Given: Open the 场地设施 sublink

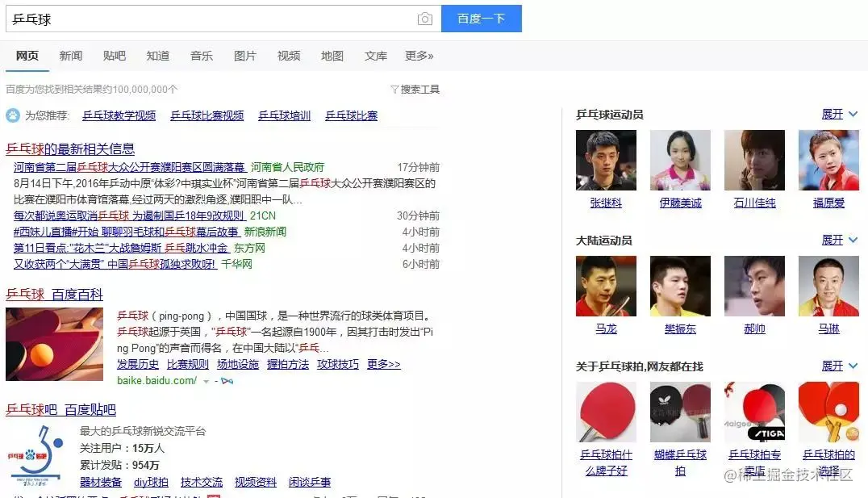Looking at the screenshot, I should pos(238,364).
